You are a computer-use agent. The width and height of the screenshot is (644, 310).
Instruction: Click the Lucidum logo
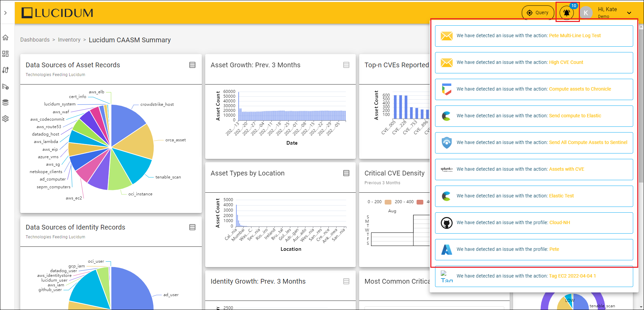(57, 13)
